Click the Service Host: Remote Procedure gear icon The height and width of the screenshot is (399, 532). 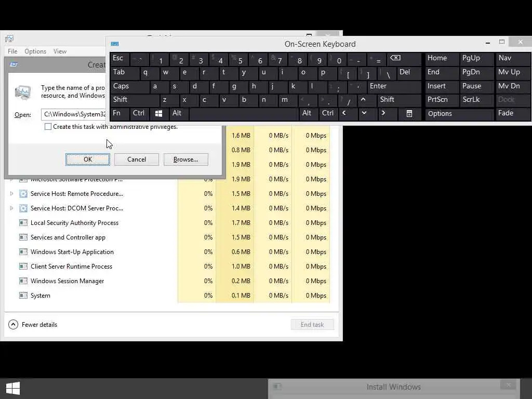(23, 193)
